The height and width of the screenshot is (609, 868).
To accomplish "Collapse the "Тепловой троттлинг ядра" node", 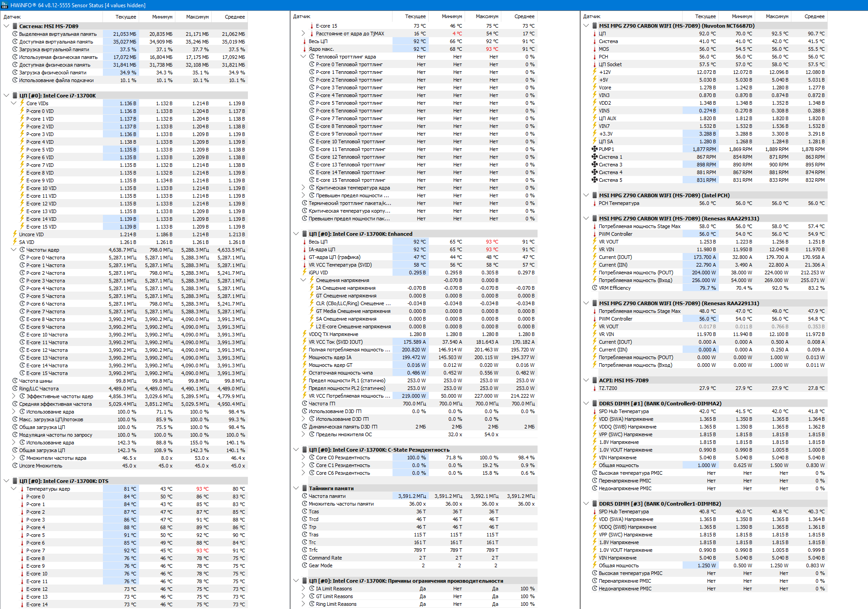I will click(303, 57).
